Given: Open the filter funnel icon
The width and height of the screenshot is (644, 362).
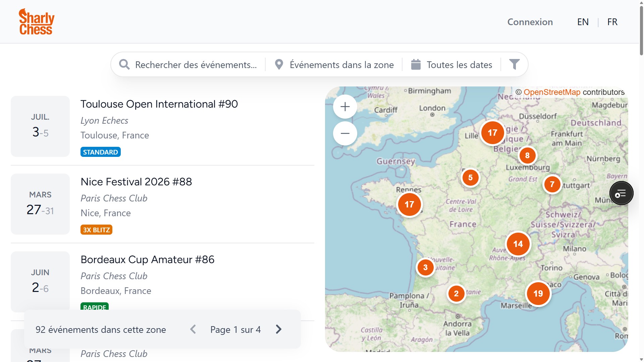Looking at the screenshot, I should (514, 64).
